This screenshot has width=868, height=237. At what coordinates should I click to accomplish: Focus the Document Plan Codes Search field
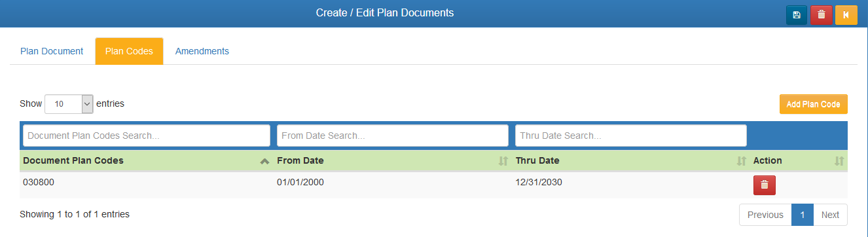point(147,136)
